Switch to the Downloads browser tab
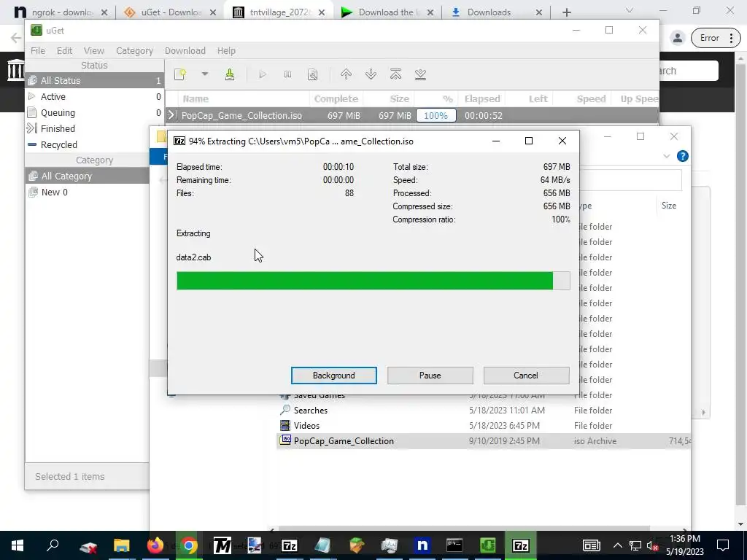This screenshot has height=560, width=747. [x=496, y=12]
